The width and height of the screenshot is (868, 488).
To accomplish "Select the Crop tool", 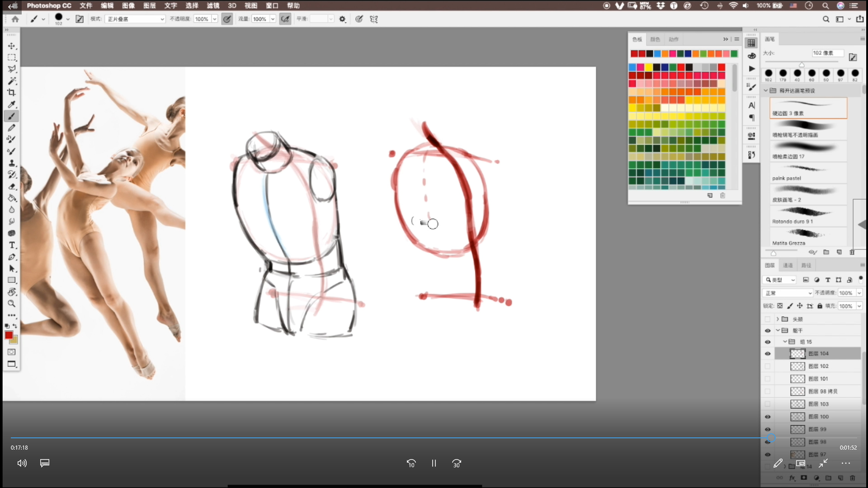I will 12,93.
